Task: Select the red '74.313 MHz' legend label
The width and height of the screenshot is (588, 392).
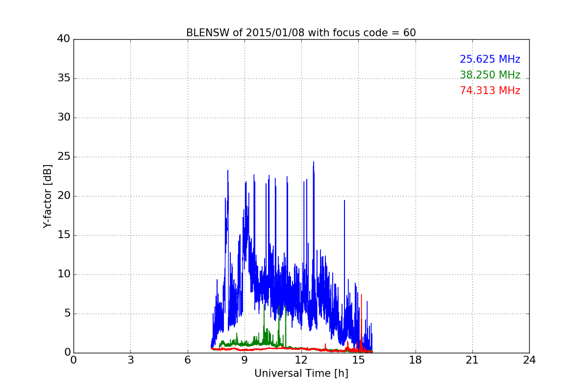Action: point(490,91)
